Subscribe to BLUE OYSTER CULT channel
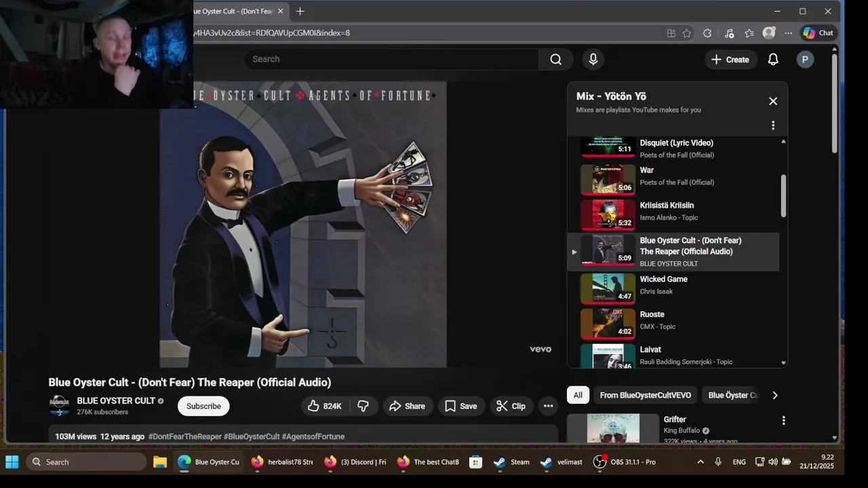 203,406
